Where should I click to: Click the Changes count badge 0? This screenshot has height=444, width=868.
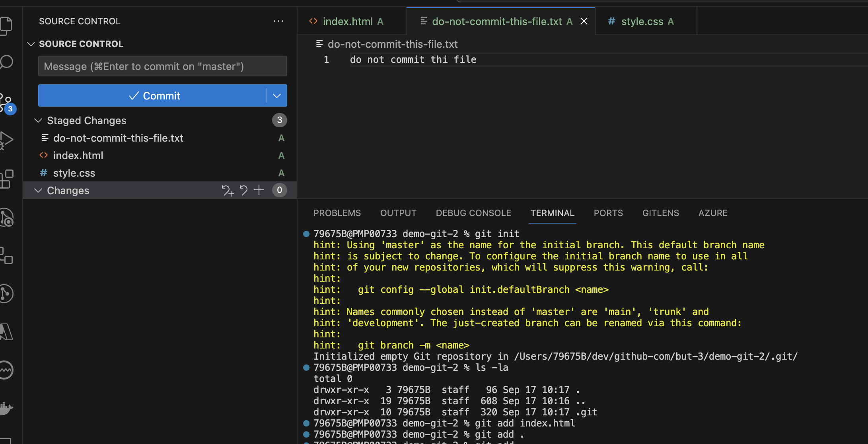tap(280, 190)
